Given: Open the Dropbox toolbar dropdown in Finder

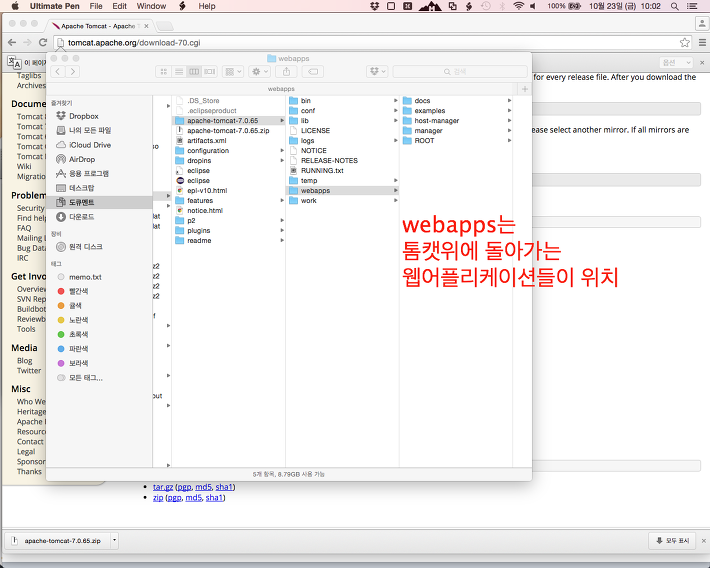Looking at the screenshot, I should [377, 72].
